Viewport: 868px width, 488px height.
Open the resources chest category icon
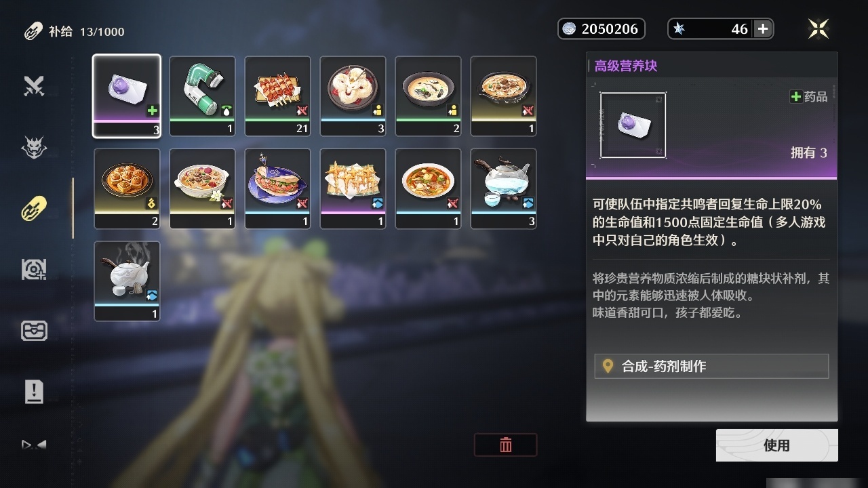click(x=34, y=330)
